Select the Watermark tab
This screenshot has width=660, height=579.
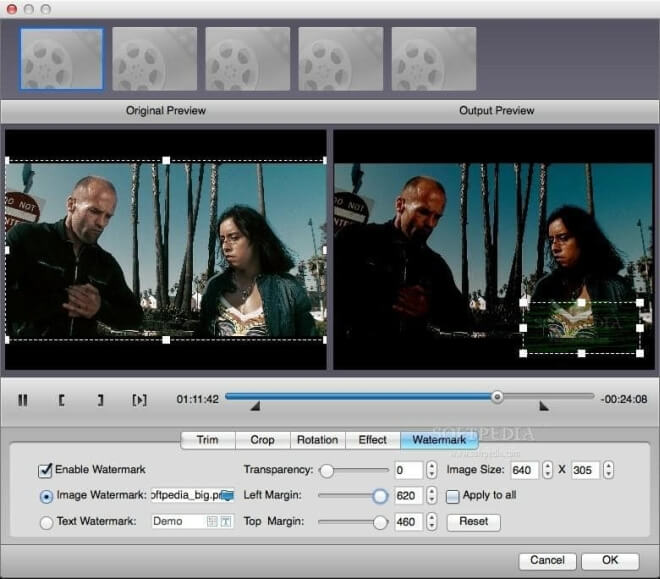tap(439, 440)
